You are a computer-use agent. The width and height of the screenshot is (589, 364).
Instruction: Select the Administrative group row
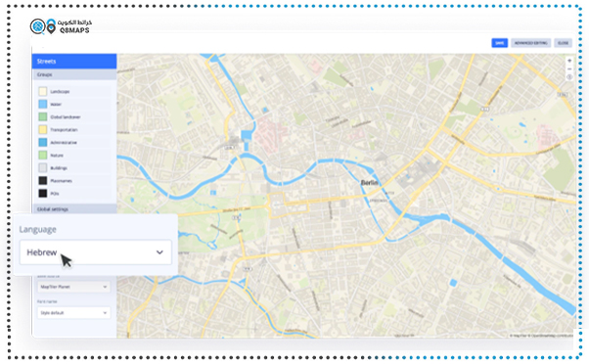click(x=74, y=142)
